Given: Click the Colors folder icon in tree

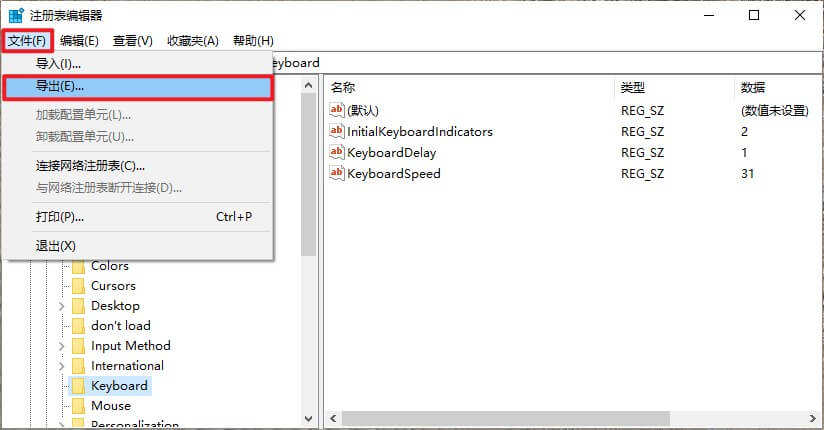Looking at the screenshot, I should point(78,266).
